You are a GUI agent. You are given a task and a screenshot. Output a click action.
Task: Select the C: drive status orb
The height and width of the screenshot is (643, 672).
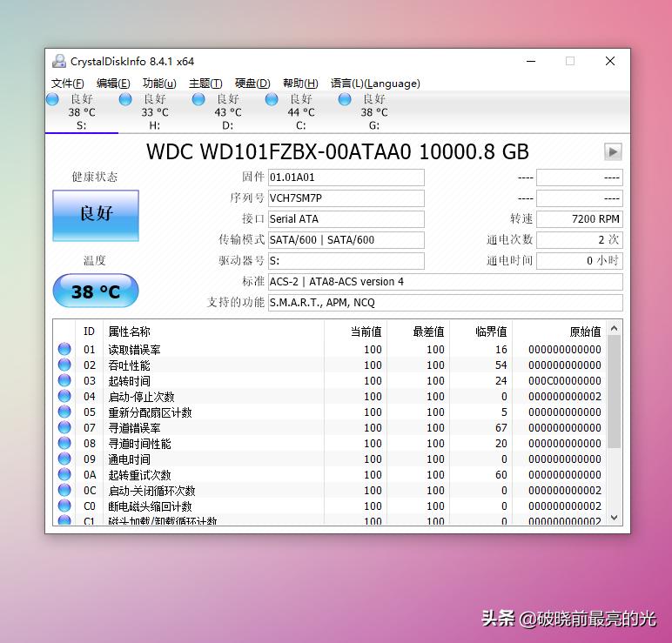point(272,99)
